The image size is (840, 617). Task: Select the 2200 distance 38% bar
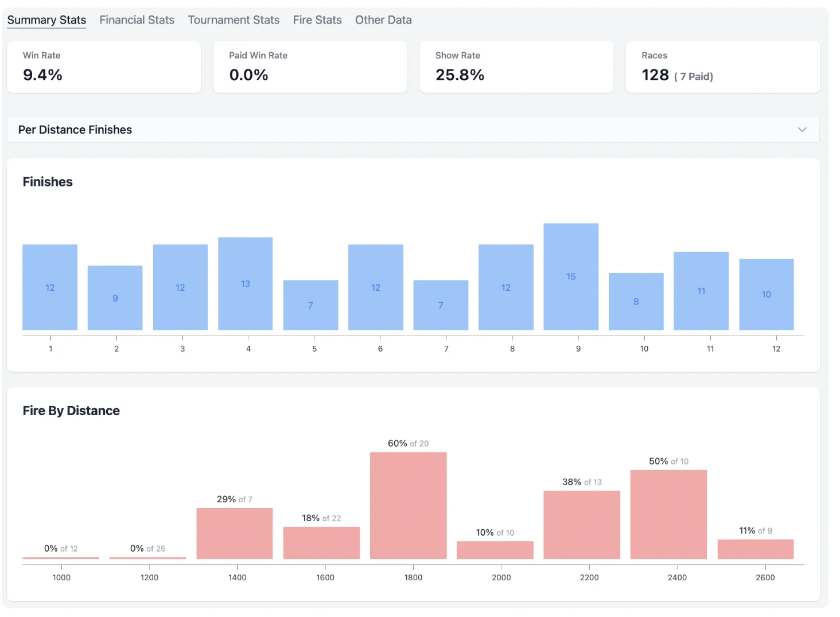[581, 525]
